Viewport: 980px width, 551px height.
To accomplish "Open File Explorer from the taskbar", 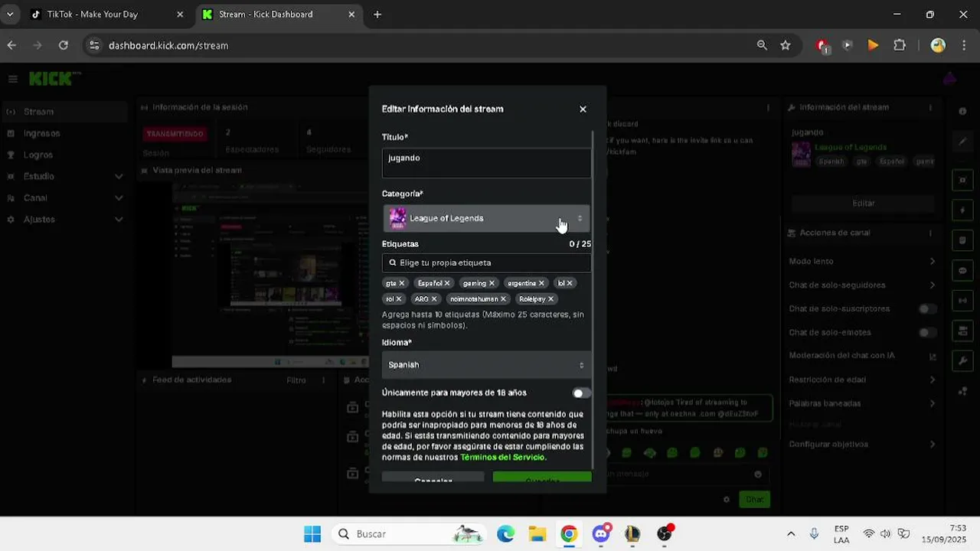I will click(x=537, y=534).
